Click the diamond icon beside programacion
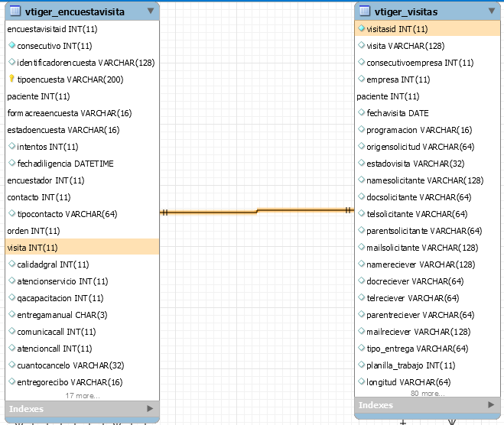Viewport: 504px width, 425px height. point(361,129)
